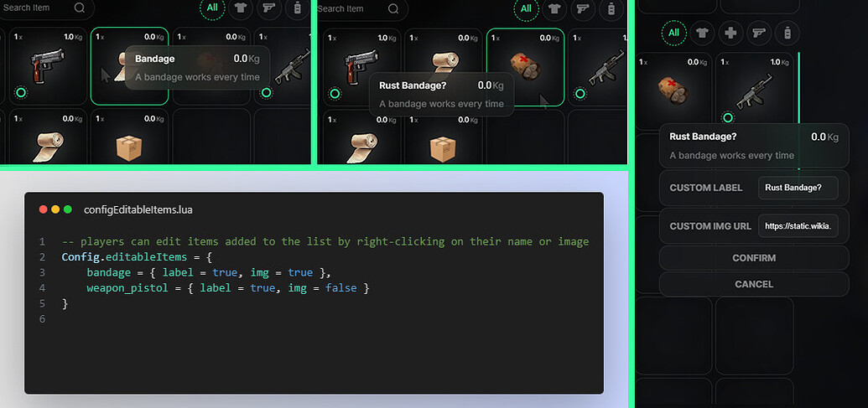Select weapons gun filter in right inventory
This screenshot has width=868, height=408.
pos(759,33)
